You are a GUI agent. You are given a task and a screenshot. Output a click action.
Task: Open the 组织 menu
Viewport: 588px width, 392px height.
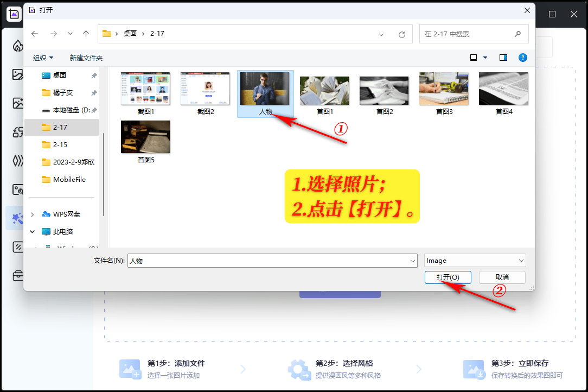(x=43, y=58)
